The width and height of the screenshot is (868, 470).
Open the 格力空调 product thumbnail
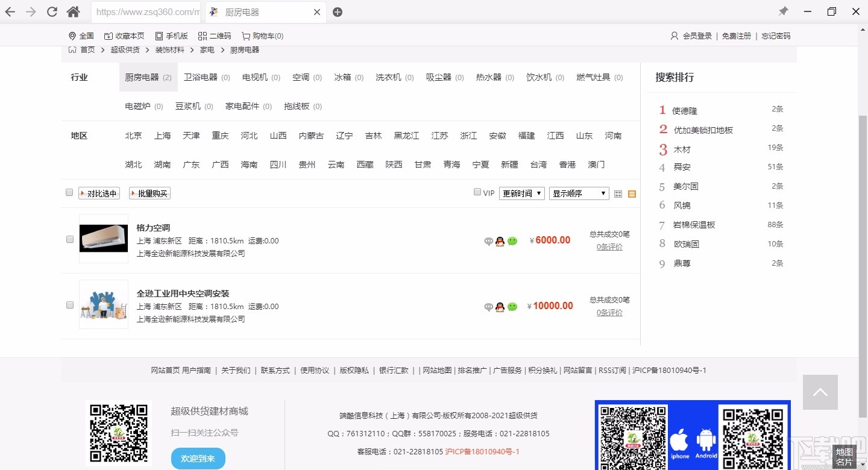[x=103, y=239]
